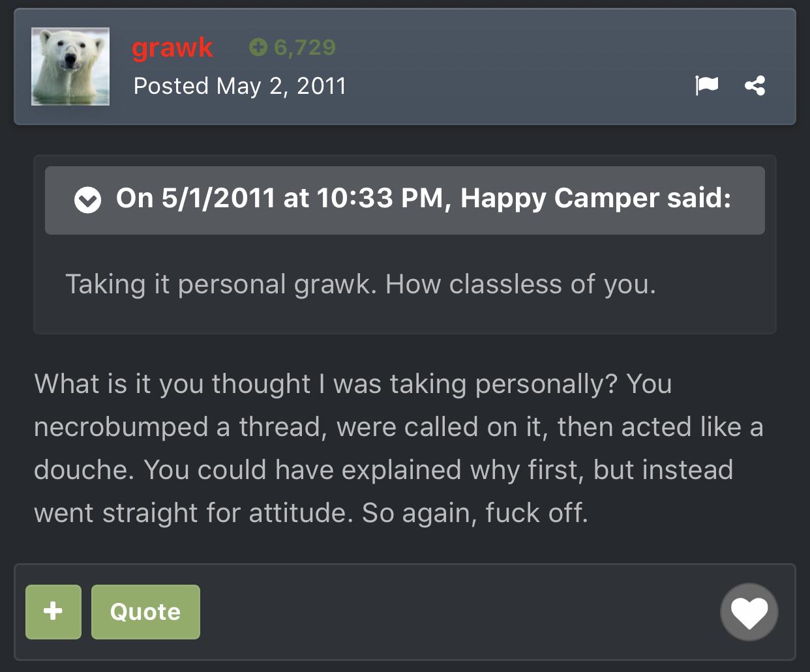Image resolution: width=810 pixels, height=672 pixels.
Task: Click the share post icon
Action: click(x=755, y=85)
